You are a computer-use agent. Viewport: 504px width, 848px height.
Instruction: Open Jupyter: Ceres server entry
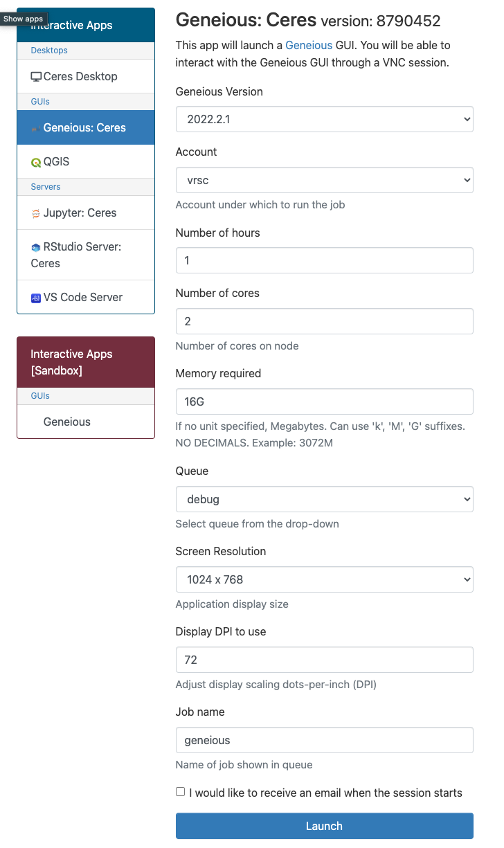pos(86,213)
